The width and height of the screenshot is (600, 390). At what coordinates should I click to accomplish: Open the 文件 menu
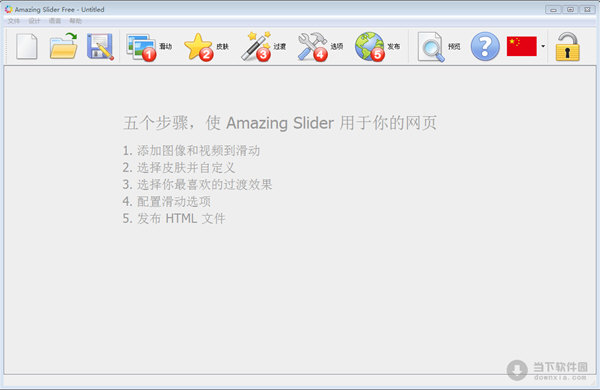click(x=14, y=21)
